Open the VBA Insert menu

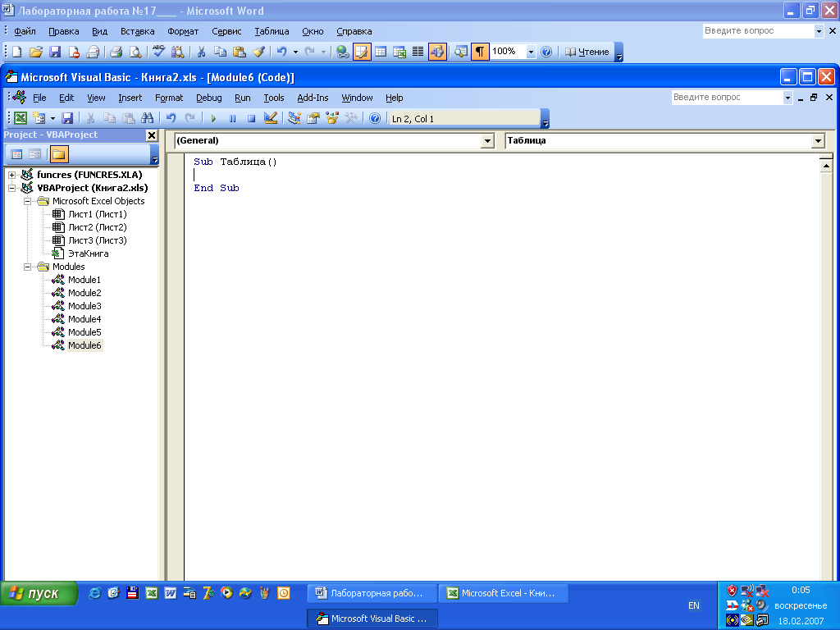(x=130, y=98)
